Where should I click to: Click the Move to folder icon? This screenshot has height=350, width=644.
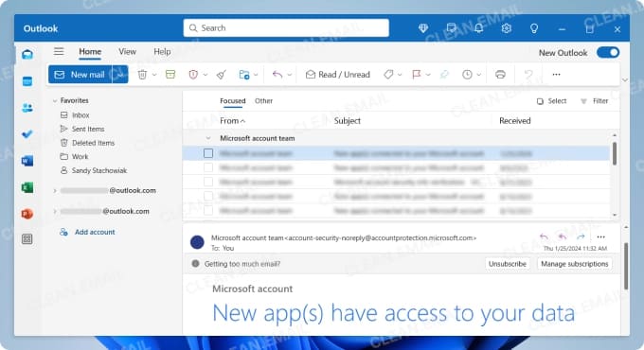click(244, 75)
